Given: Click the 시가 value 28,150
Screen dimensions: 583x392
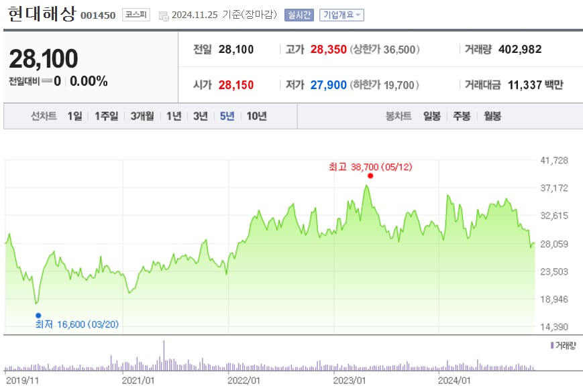Looking at the screenshot, I should tap(235, 85).
